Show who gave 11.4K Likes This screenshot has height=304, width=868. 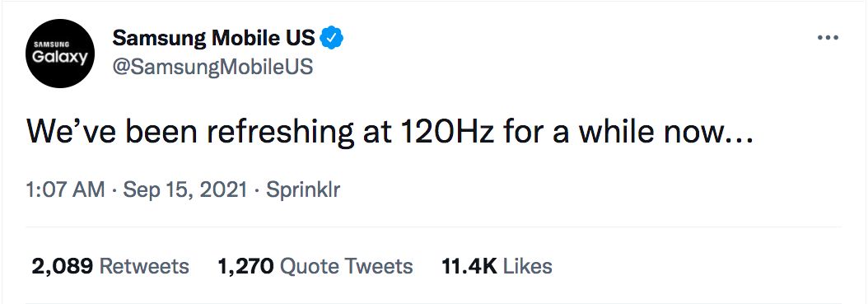point(497,266)
